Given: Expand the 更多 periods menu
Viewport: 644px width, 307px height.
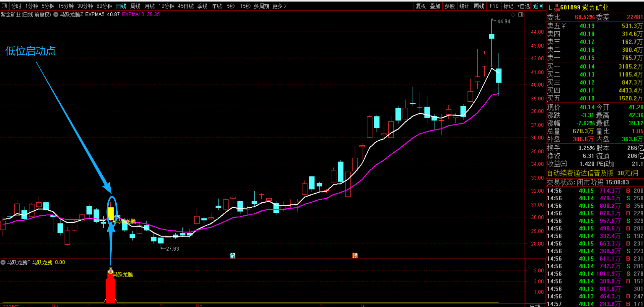Looking at the screenshot, I should (279, 6).
